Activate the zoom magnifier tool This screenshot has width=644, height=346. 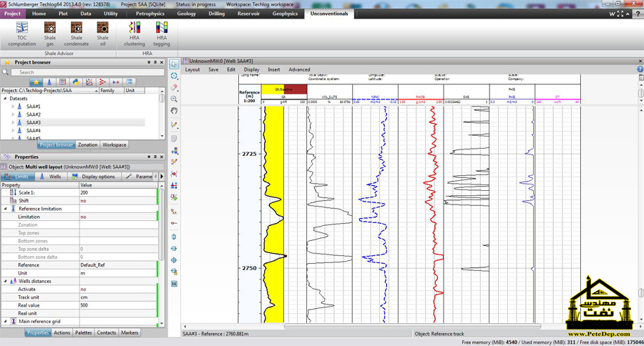coord(174,99)
